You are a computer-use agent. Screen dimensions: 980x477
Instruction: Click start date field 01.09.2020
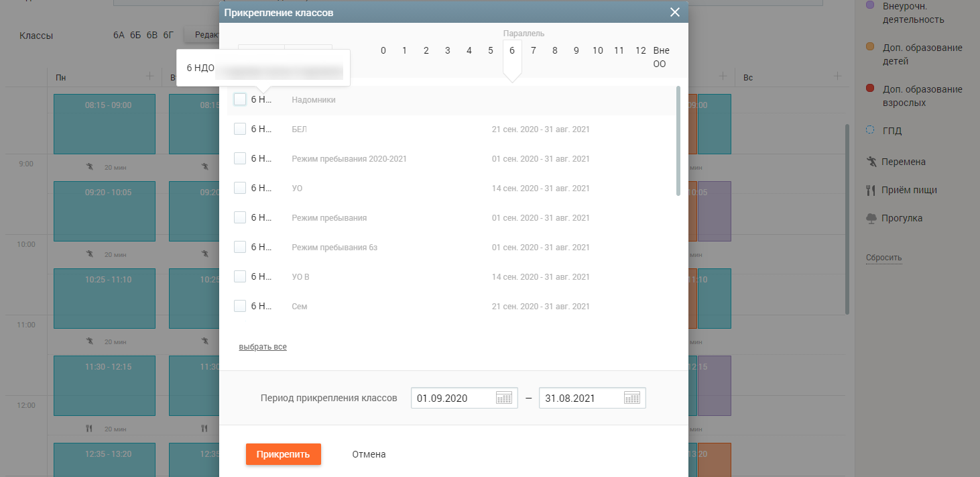click(x=465, y=398)
